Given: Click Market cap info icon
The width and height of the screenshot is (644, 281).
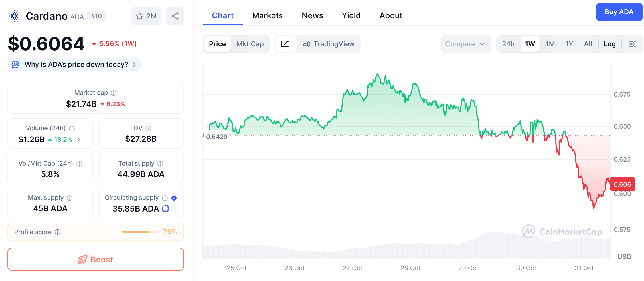Looking at the screenshot, I should pyautogui.click(x=114, y=93).
